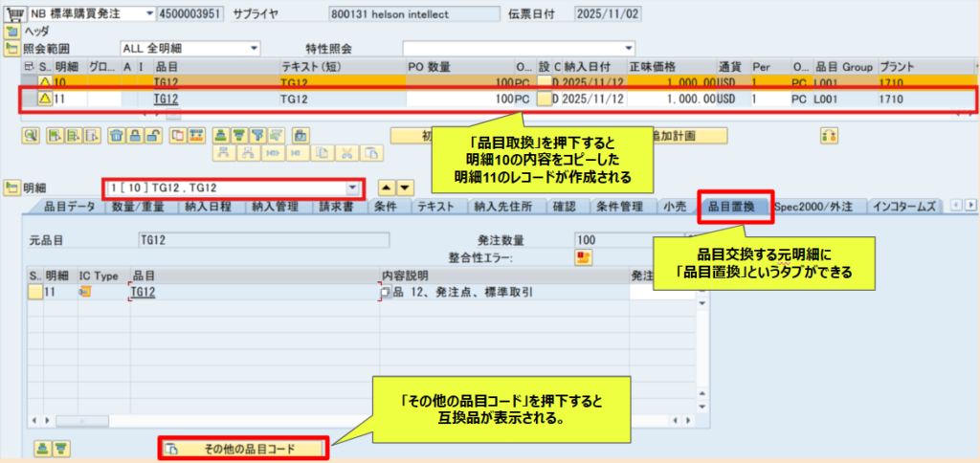Image resolution: width=980 pixels, height=463 pixels.
Task: Click the TG12 link in substitution table
Action: (144, 292)
